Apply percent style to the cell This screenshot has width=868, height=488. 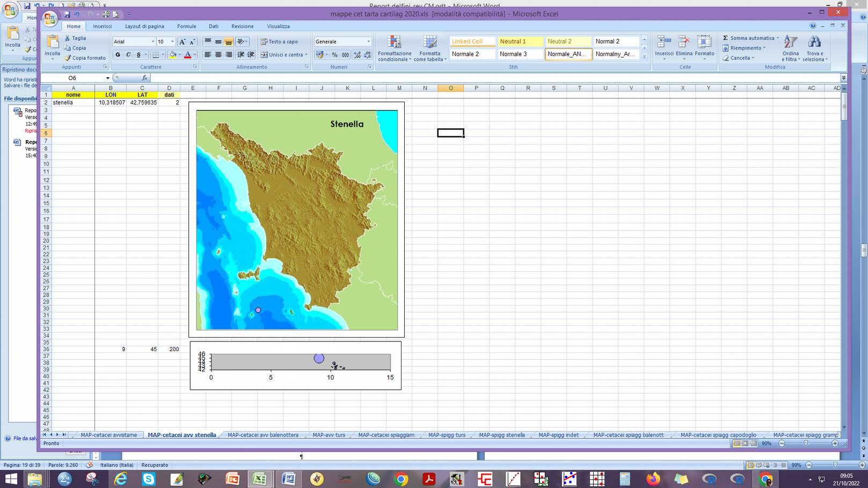pos(334,55)
